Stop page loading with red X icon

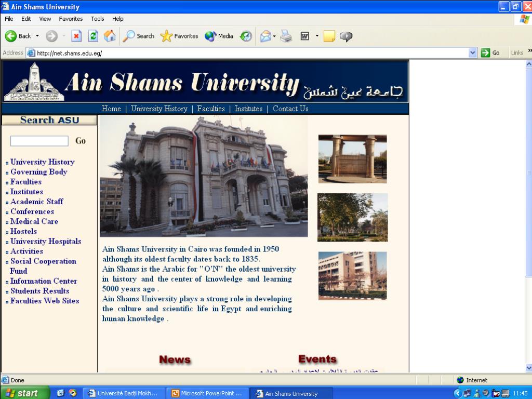[x=76, y=36]
